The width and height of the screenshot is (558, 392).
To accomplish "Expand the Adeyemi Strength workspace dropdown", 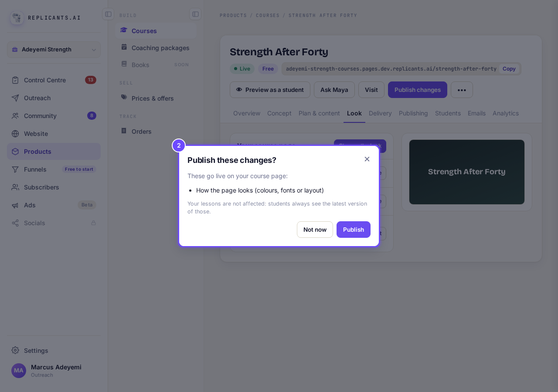I will click(54, 50).
